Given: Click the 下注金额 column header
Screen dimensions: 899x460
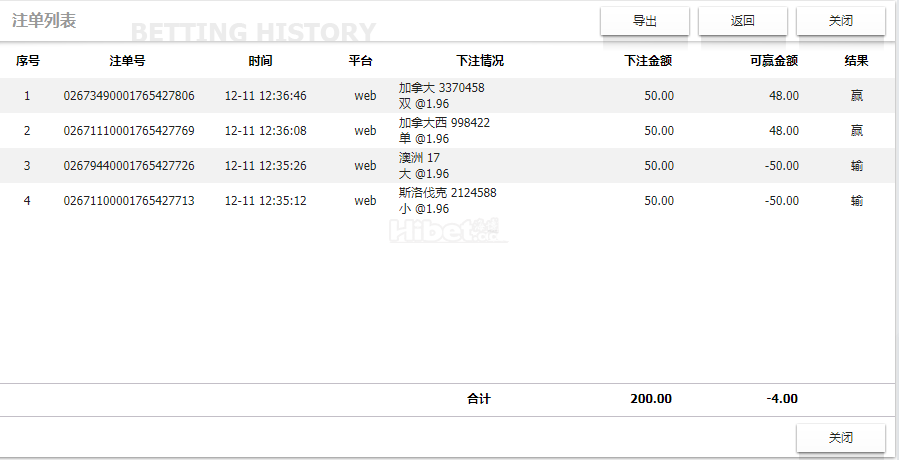Looking at the screenshot, I should (648, 61).
